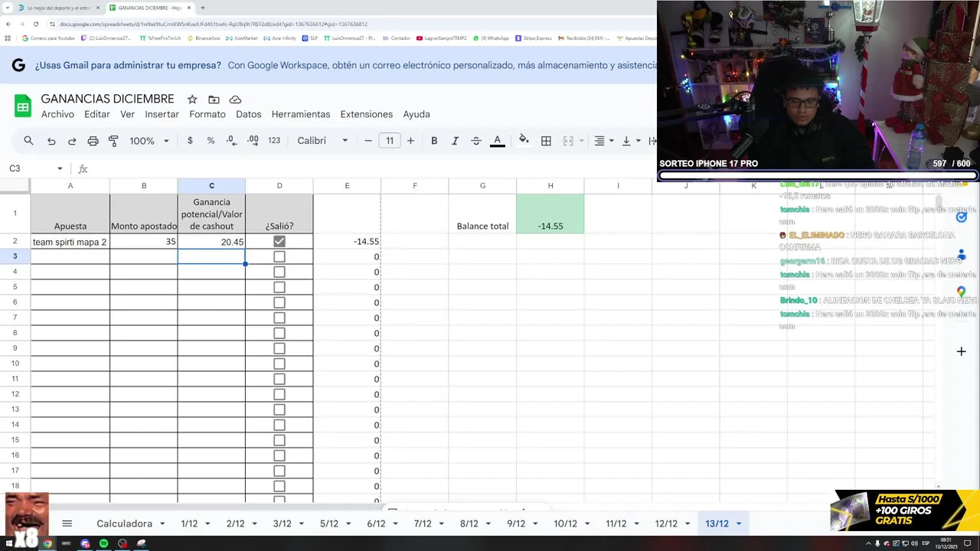Viewport: 980px width, 551px height.
Task: Open the WhatsApp bookmark
Action: 491,38
